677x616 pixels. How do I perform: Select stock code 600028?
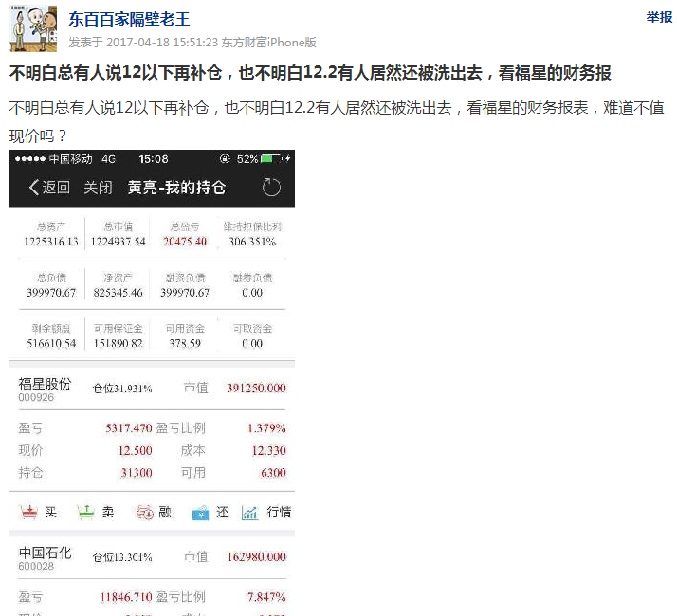coord(36,566)
